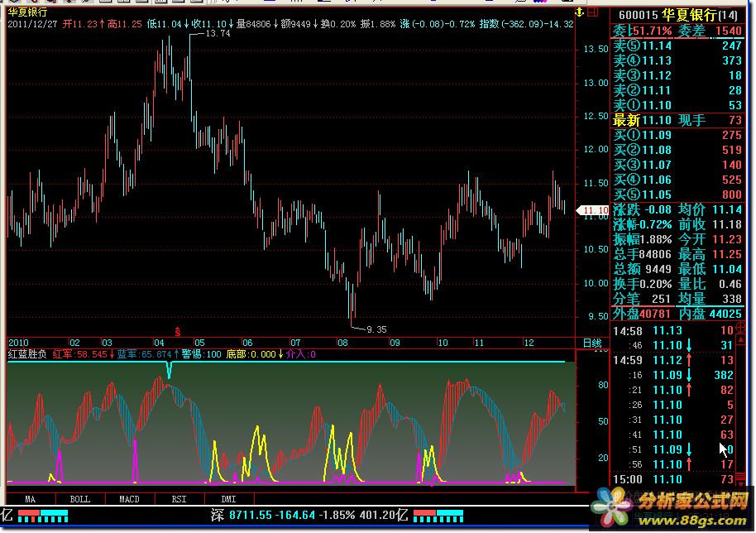Switch to the MA indicator tab
Image resolution: width=756 pixels, height=533 pixels.
pyautogui.click(x=31, y=499)
